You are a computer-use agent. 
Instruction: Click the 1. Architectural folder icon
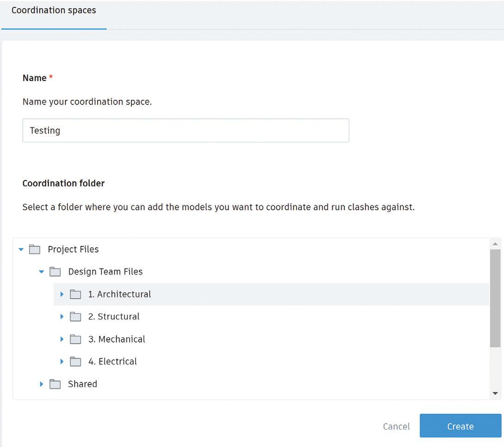coord(75,294)
